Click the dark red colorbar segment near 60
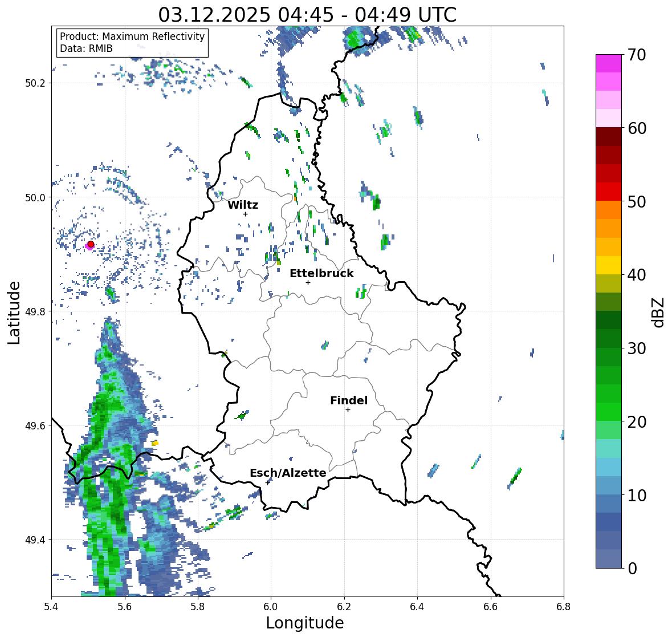The image size is (672, 637). [x=609, y=136]
